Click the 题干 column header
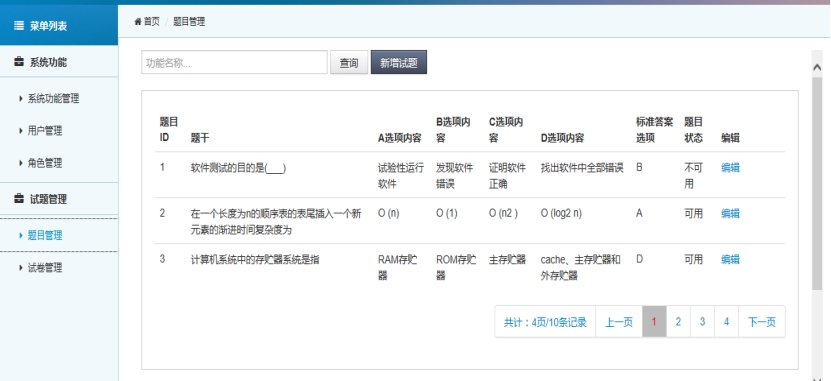Screen dimensions: 831x381 [x=200, y=138]
